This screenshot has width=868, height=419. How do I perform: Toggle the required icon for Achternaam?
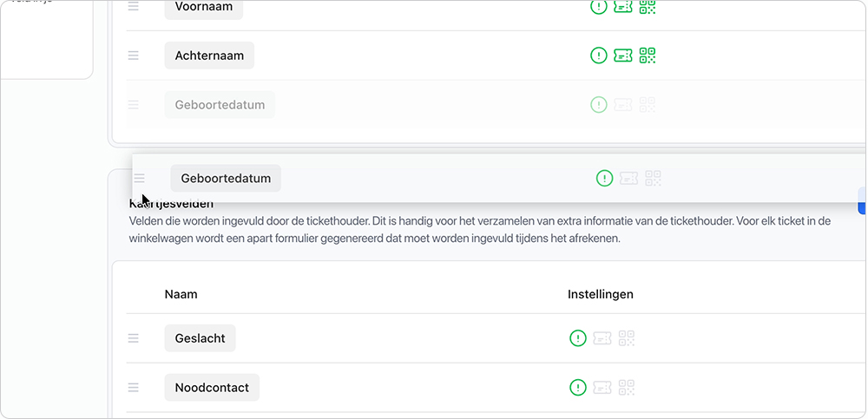point(598,56)
